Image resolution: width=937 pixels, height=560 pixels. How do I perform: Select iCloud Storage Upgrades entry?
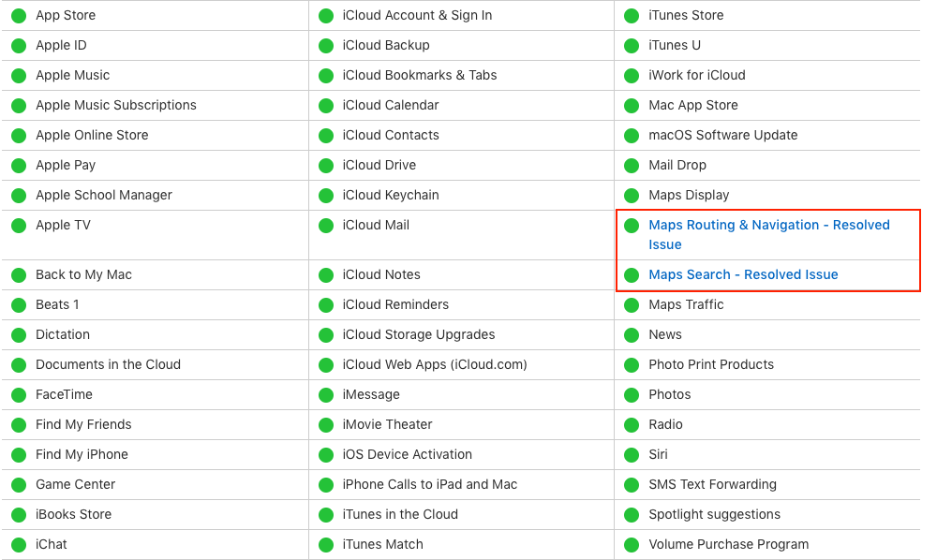[x=419, y=334]
